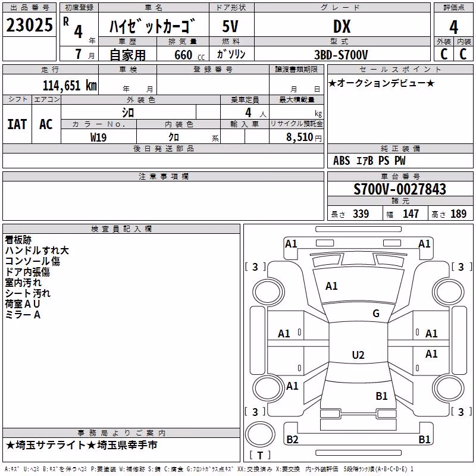
Task: Click the note コンソール傷
Action: pos(33,261)
